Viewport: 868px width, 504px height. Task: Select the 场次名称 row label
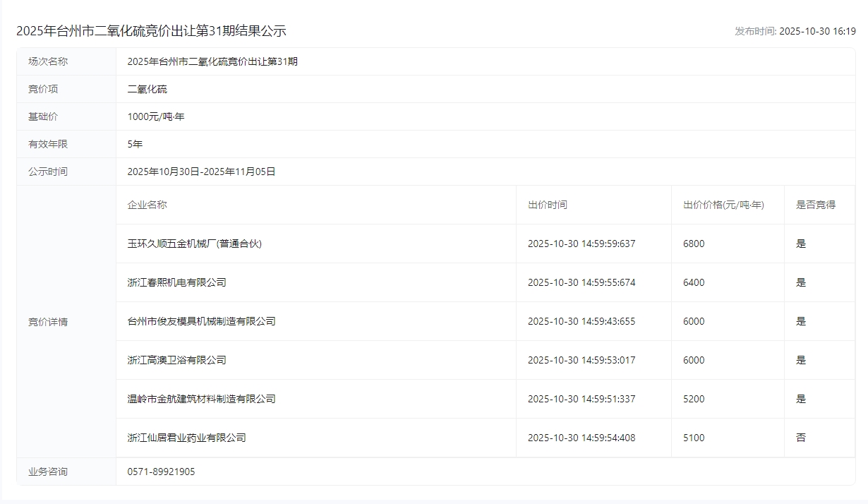[48, 61]
